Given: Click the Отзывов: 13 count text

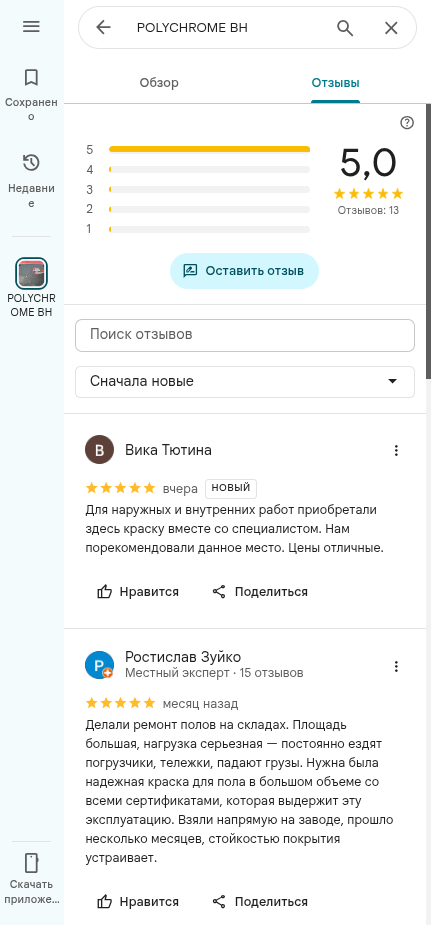Looking at the screenshot, I should tap(368, 210).
